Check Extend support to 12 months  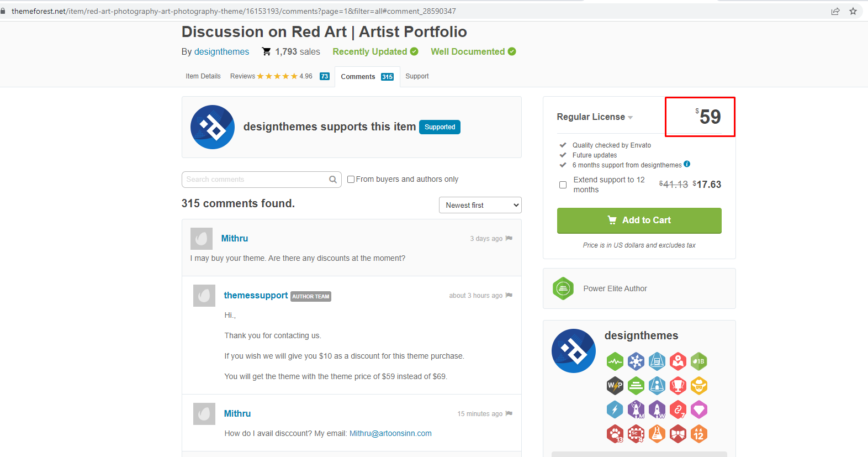(x=563, y=185)
